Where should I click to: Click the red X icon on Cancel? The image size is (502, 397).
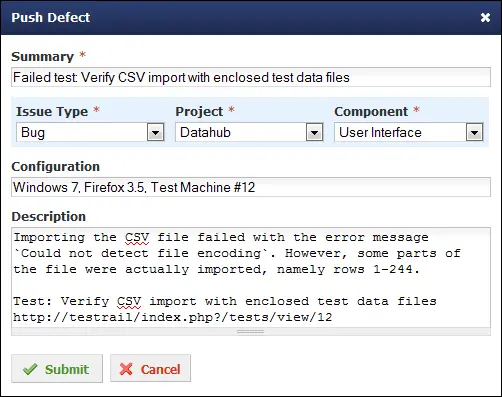tap(126, 369)
